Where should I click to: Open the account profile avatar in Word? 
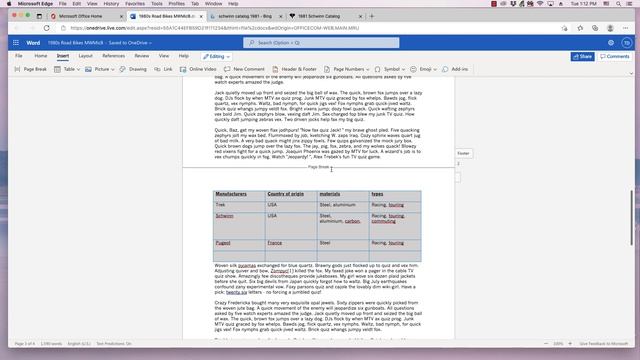[627, 43]
